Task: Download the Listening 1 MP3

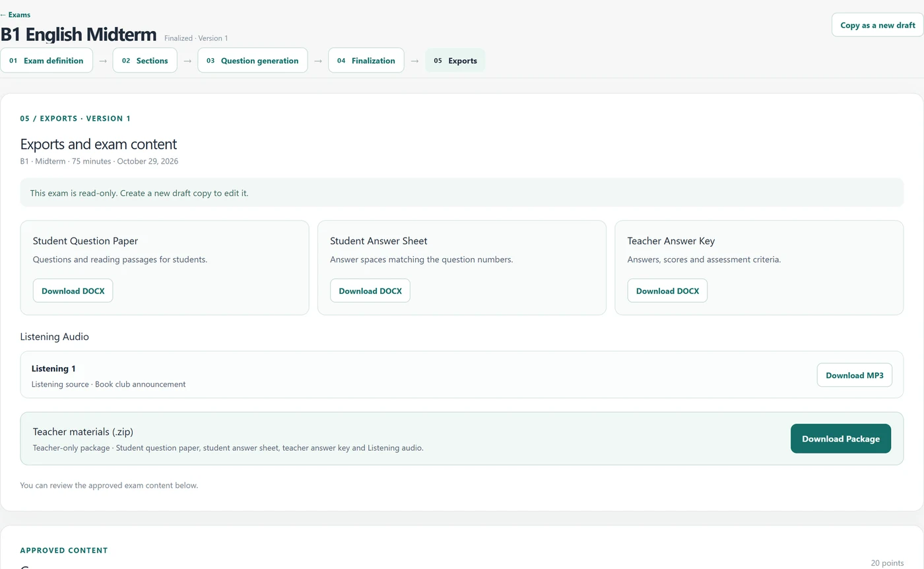Action: point(854,375)
